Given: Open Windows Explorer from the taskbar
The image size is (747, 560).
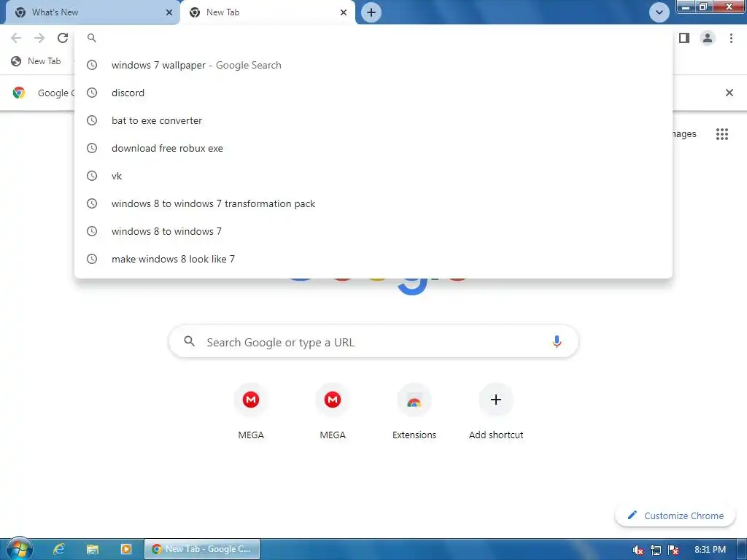Looking at the screenshot, I should (93, 549).
